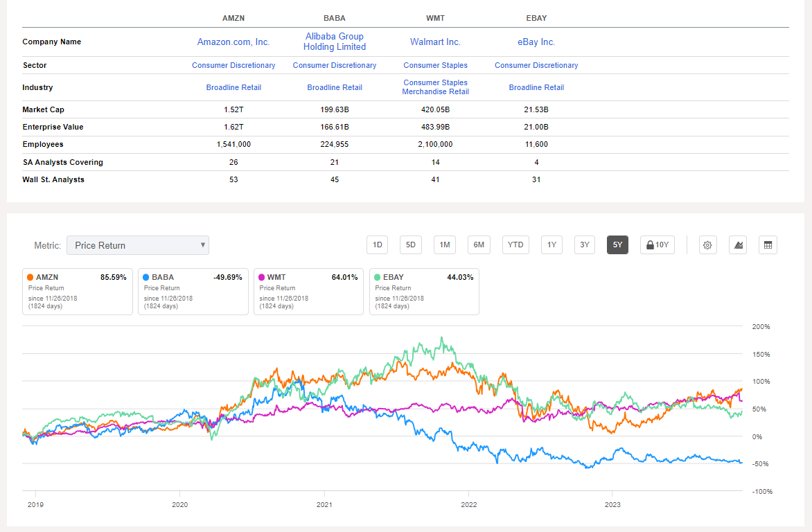
Task: Click WMT enterprise value 483.99B
Action: [x=436, y=127]
